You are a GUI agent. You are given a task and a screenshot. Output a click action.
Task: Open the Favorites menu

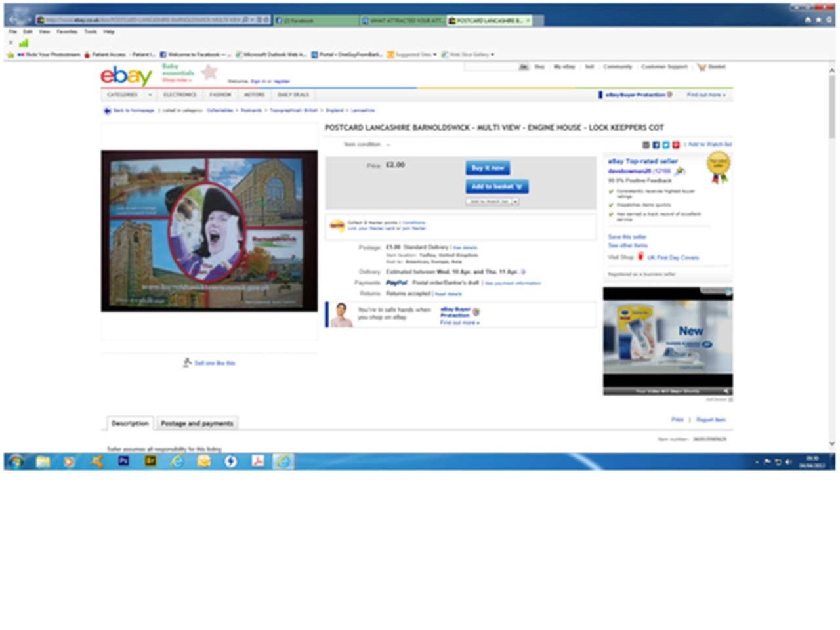coord(66,31)
